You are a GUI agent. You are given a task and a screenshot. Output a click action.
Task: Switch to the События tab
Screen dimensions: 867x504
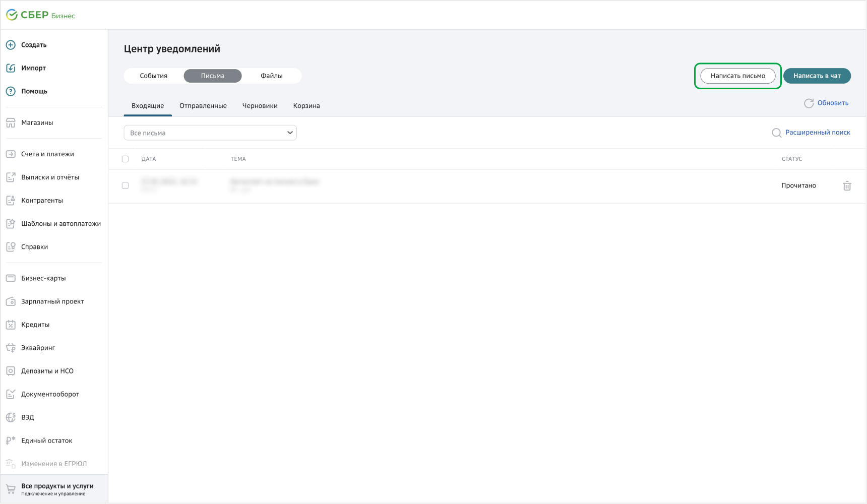154,76
